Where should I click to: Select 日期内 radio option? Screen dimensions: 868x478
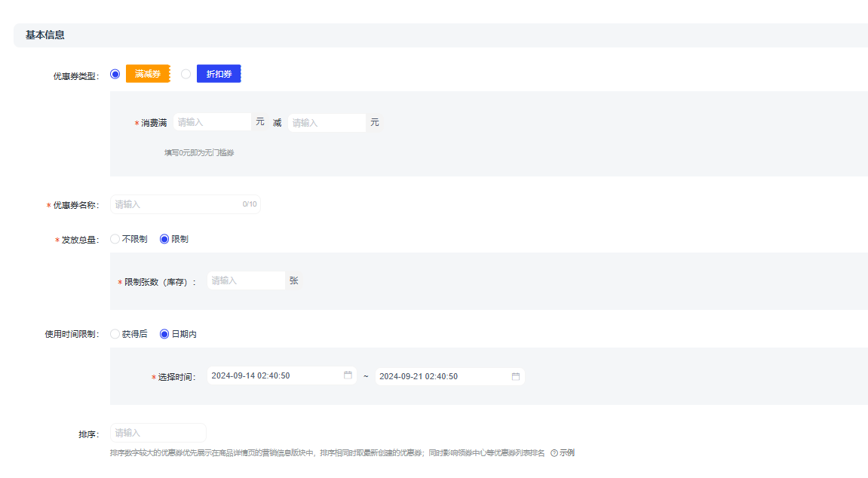click(164, 334)
